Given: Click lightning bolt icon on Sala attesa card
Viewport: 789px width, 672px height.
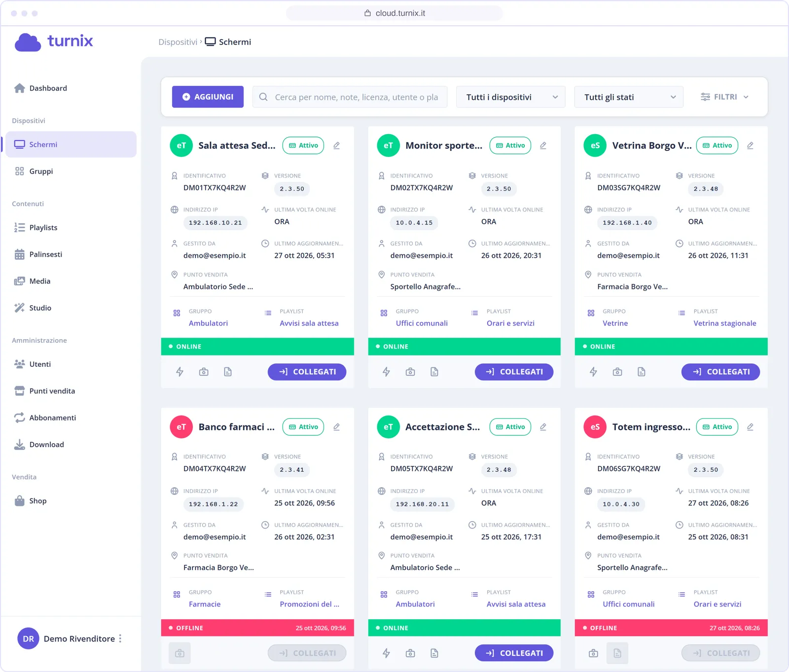Looking at the screenshot, I should pos(180,372).
